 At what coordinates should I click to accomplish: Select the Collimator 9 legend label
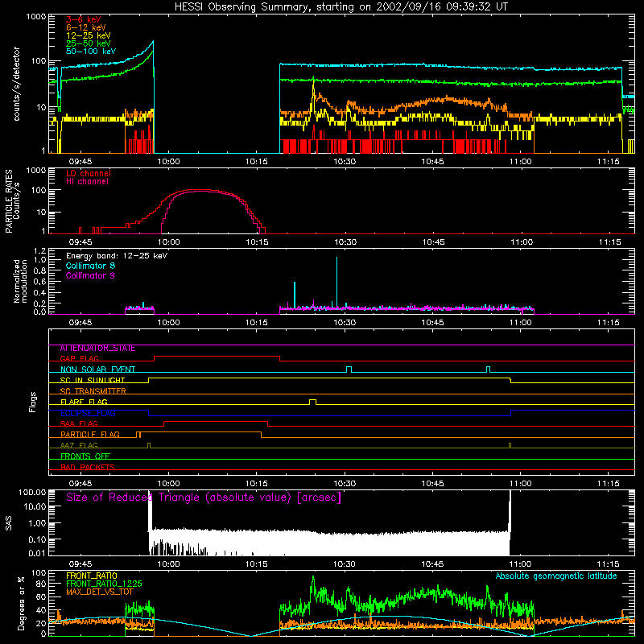click(90, 275)
